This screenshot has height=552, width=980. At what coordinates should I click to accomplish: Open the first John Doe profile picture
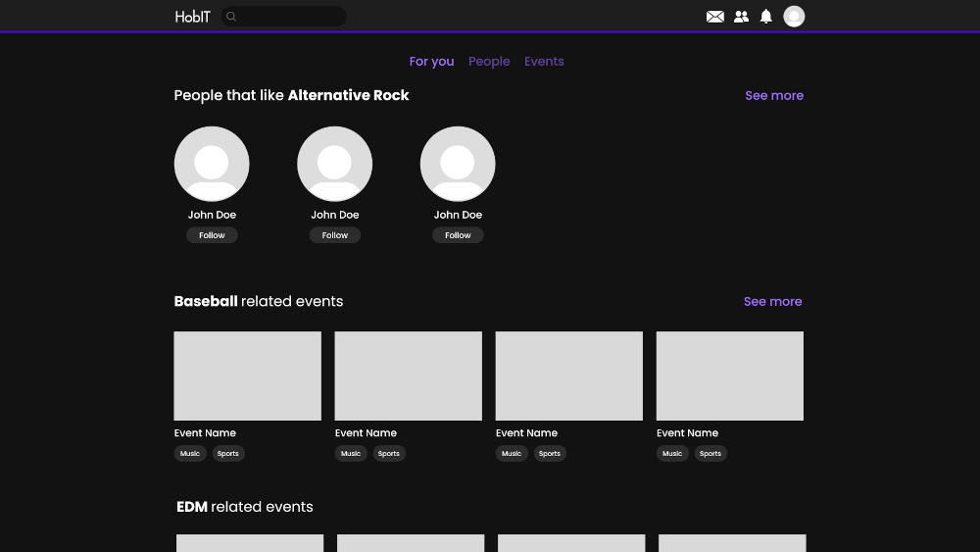(x=212, y=164)
